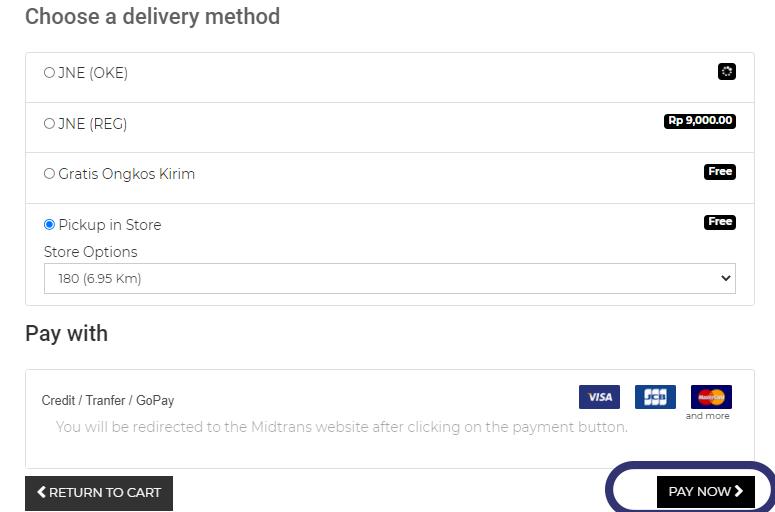The image size is (775, 512).
Task: Open the Store Options dropdown
Action: point(389,279)
